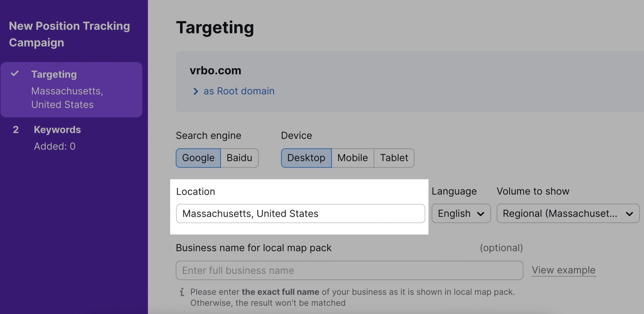Image resolution: width=644 pixels, height=314 pixels.
Task: Select Google as search engine
Action: (x=198, y=158)
